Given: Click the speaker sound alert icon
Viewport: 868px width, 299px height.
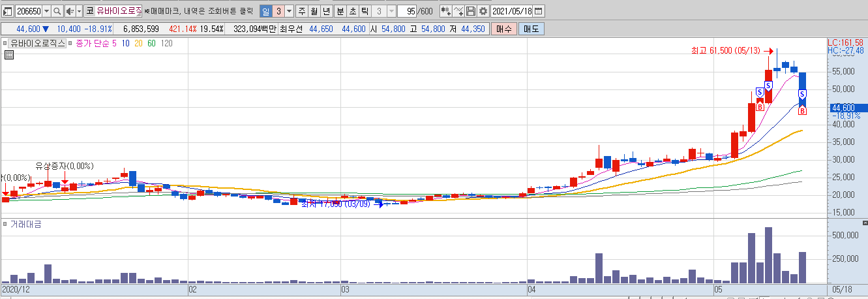Looking at the screenshot, I should [x=70, y=11].
